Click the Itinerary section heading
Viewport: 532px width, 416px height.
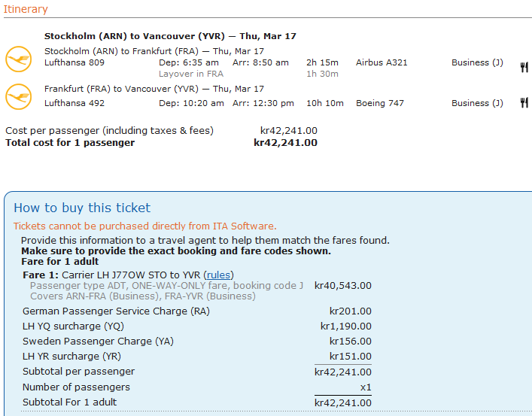click(26, 10)
